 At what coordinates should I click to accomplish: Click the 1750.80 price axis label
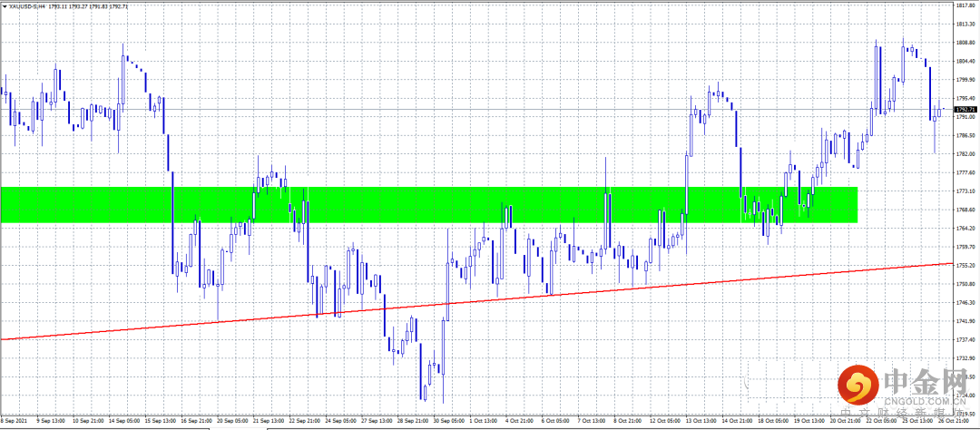click(966, 284)
